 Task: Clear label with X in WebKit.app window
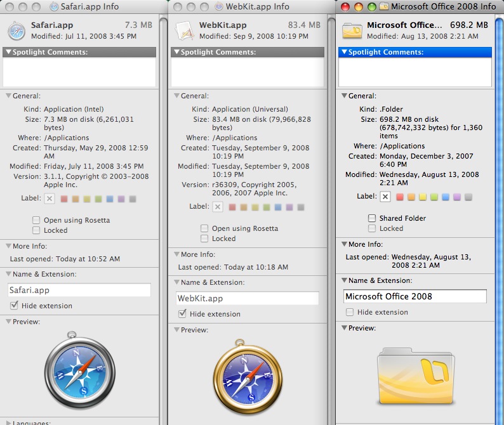click(218, 207)
